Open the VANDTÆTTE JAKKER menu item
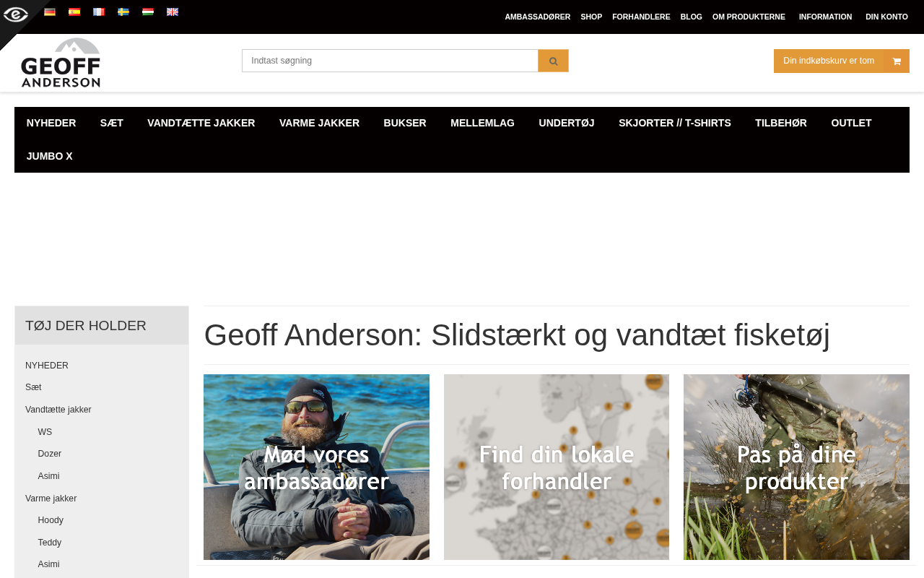924x578 pixels. 201,123
